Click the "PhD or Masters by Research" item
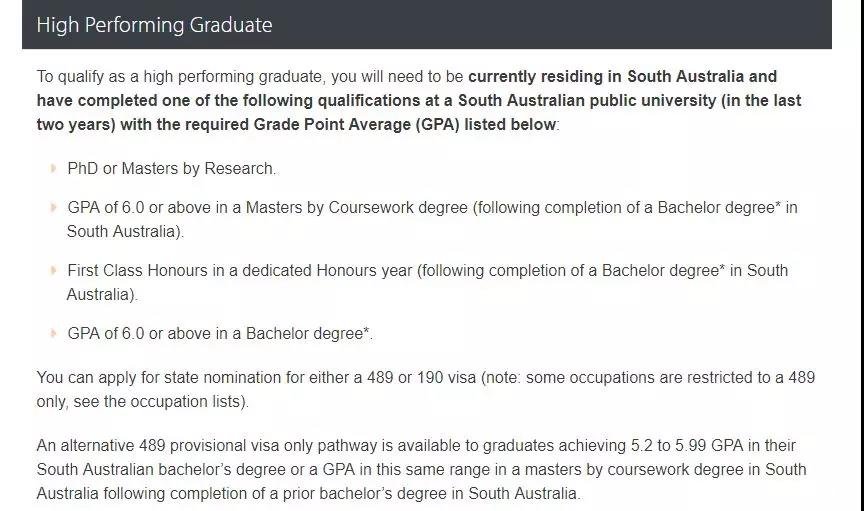 pyautogui.click(x=171, y=168)
